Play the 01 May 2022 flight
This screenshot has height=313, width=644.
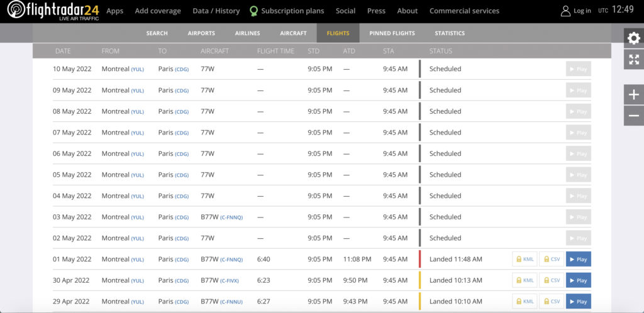point(578,260)
